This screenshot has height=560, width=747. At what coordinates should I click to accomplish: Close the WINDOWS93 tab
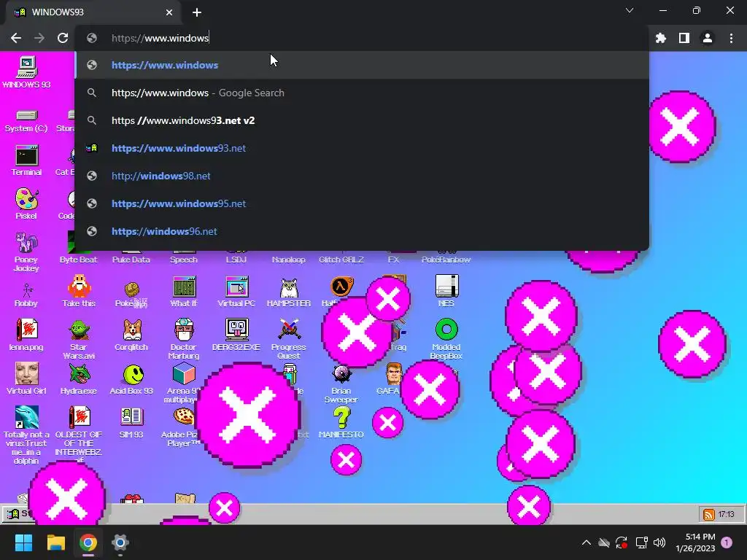click(x=169, y=12)
